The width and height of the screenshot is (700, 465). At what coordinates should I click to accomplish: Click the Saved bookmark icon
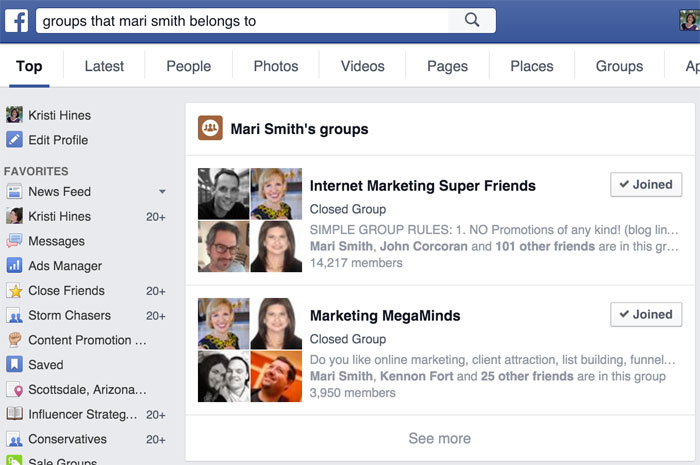[x=14, y=365]
